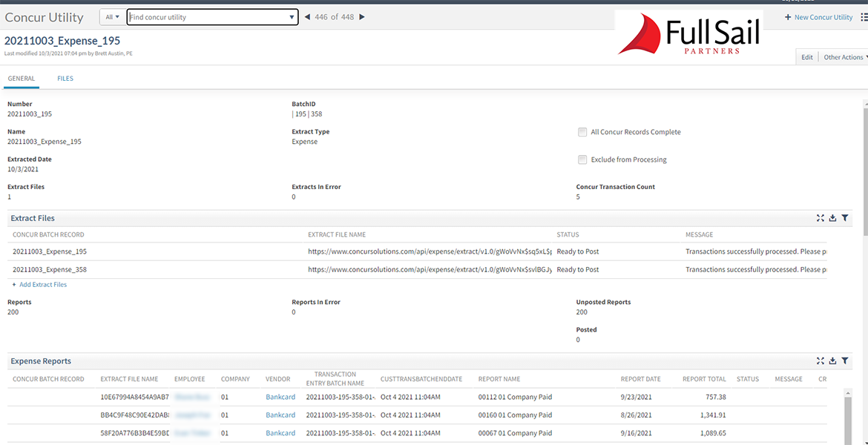Click the 9/23/2021 report date cell
This screenshot has width=868, height=445.
pos(634,397)
